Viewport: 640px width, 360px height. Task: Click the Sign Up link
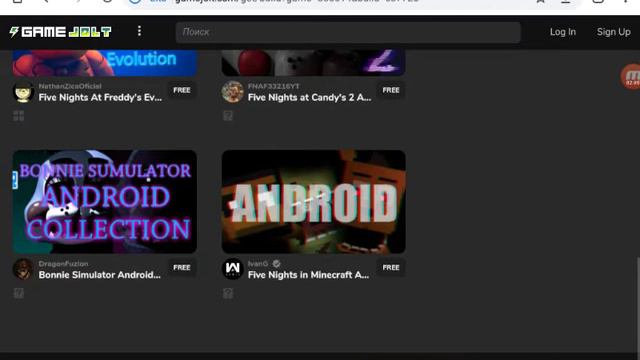(613, 32)
